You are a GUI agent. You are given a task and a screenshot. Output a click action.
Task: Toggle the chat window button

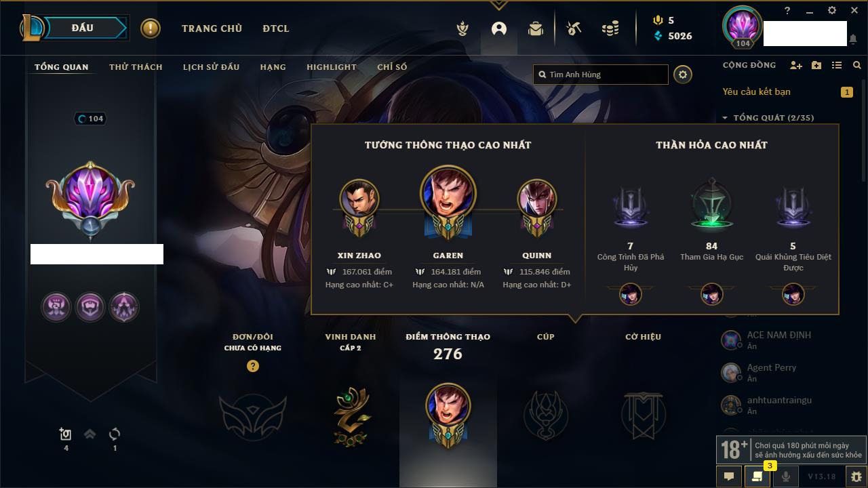[x=729, y=476]
